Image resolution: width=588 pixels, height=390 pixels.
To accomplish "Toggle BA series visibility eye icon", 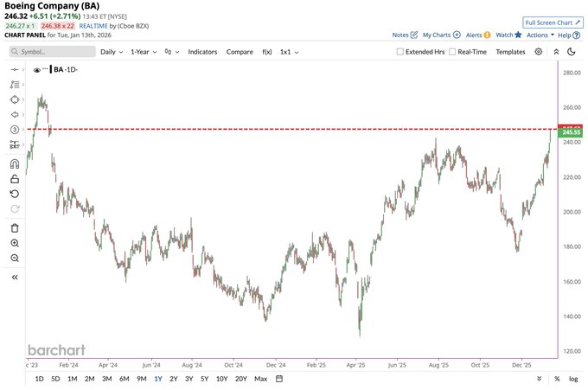I will (x=36, y=70).
